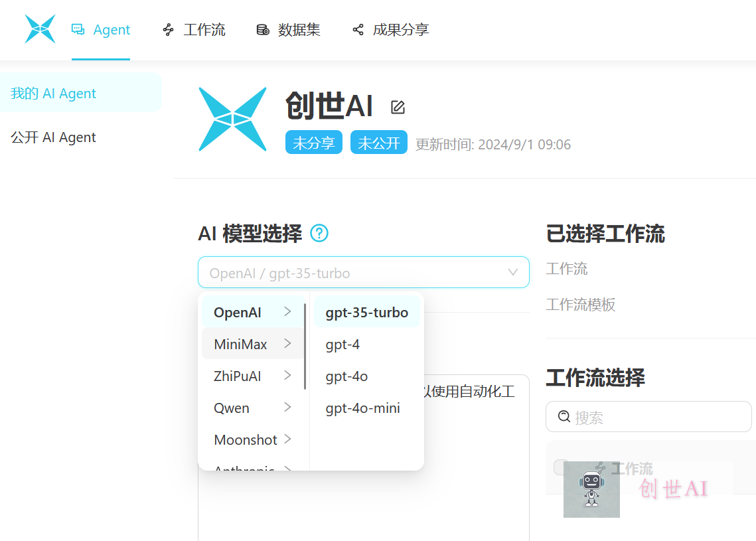This screenshot has width=756, height=541.
Task: Click the large X logo beside the agent name
Action: point(232,119)
